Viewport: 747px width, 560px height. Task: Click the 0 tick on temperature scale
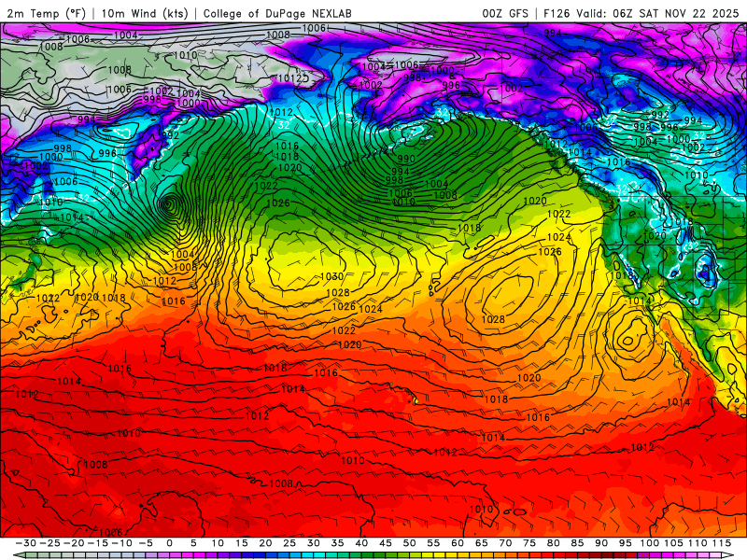[170, 543]
